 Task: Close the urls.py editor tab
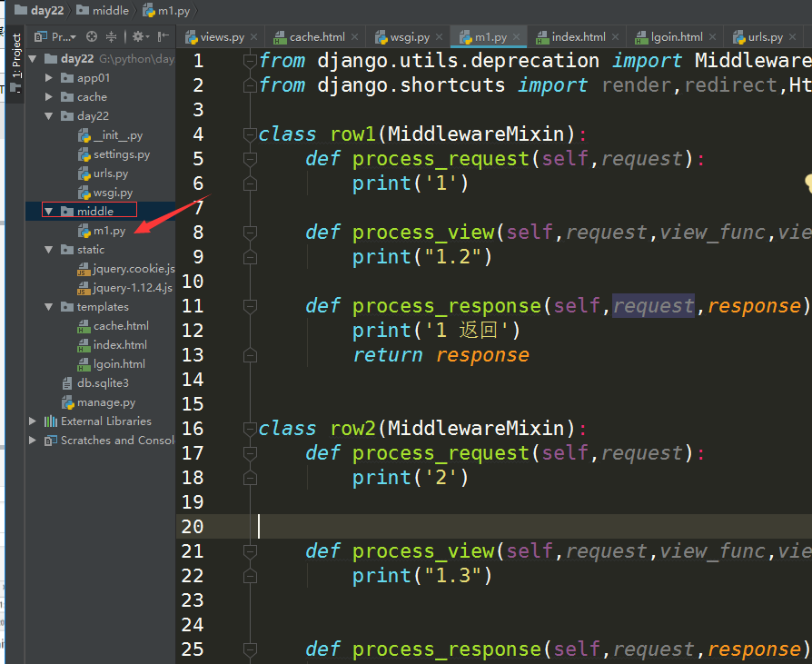tap(792, 37)
